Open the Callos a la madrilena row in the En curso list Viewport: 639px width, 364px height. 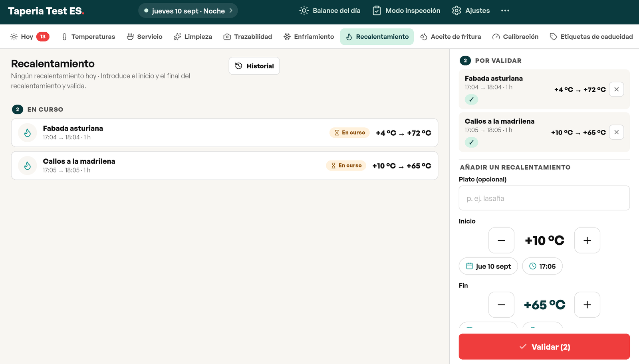coord(224,166)
